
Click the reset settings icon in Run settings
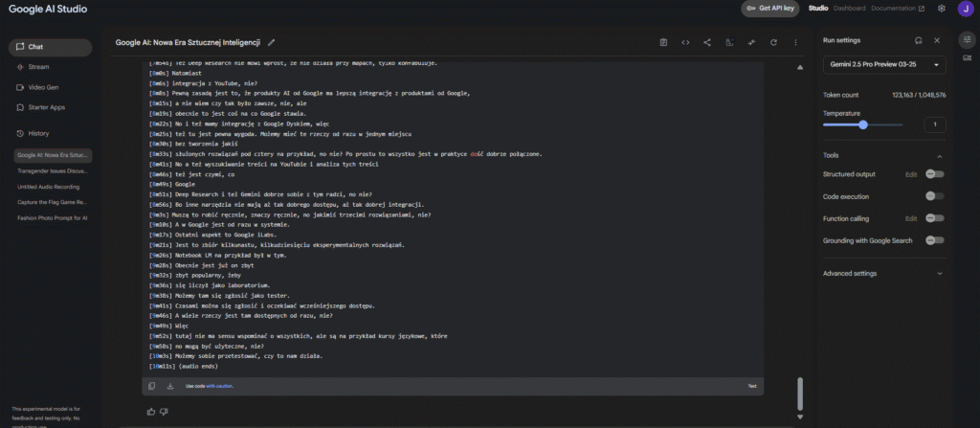[918, 40]
